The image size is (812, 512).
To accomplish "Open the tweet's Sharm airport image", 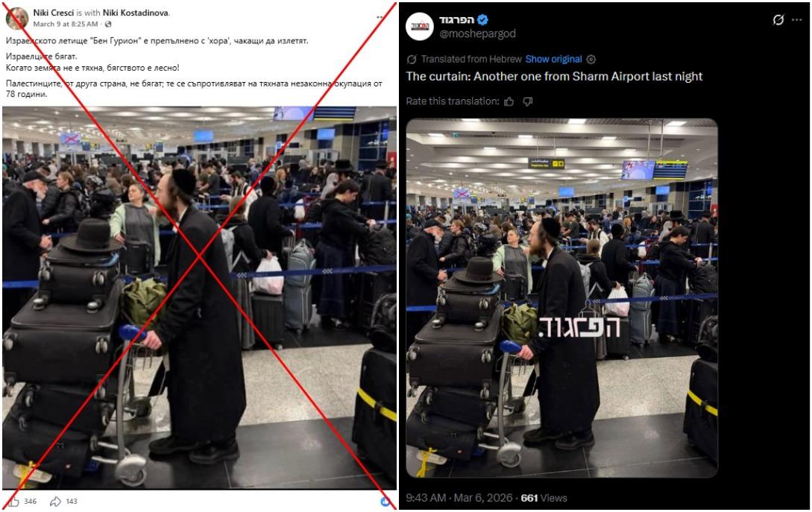I will pyautogui.click(x=562, y=298).
